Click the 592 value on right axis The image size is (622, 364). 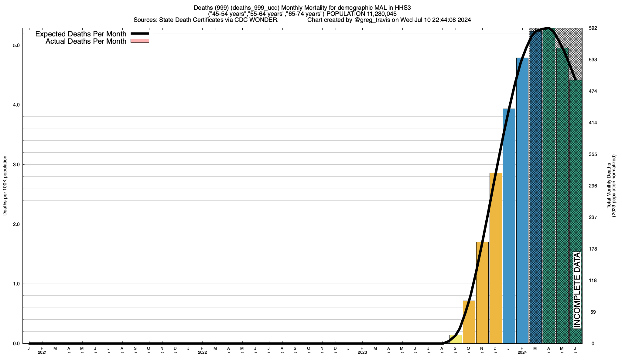click(593, 28)
